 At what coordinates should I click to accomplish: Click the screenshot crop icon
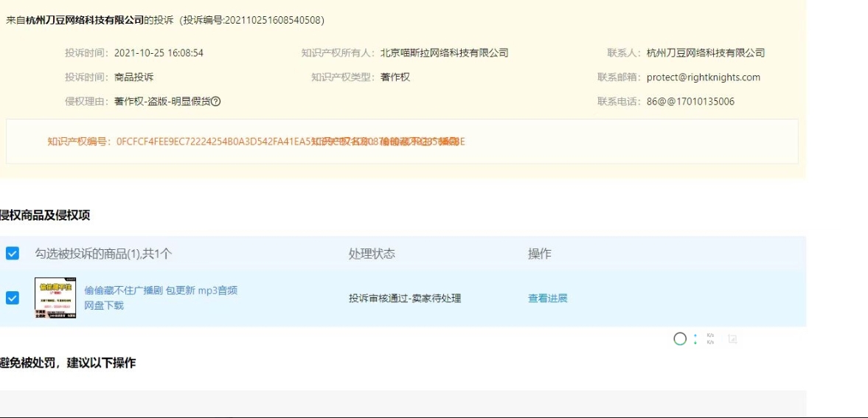click(x=732, y=339)
